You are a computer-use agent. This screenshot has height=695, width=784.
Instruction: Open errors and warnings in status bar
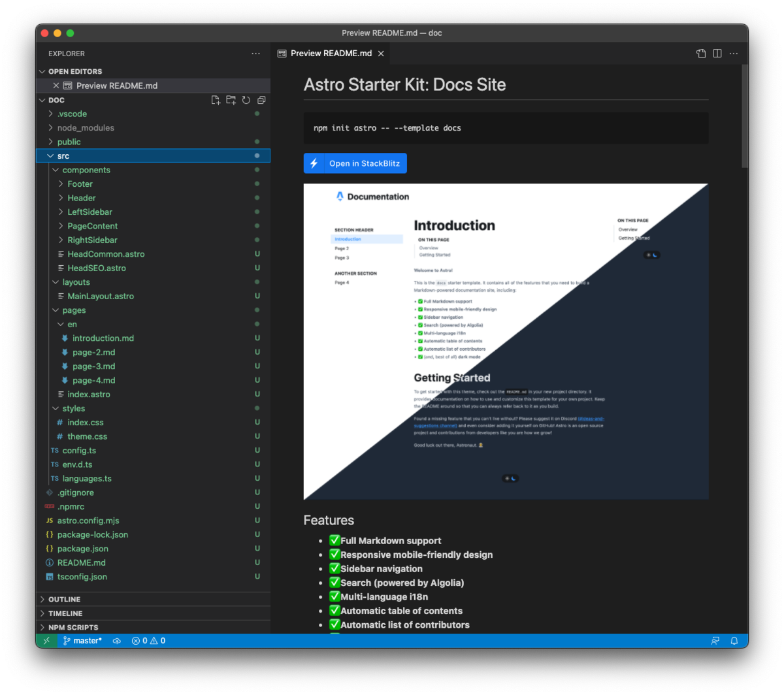point(148,641)
